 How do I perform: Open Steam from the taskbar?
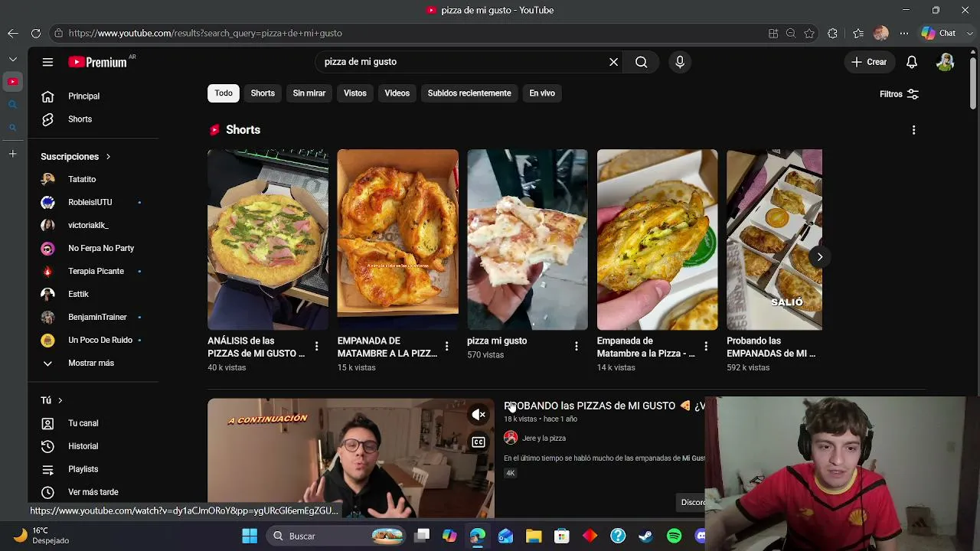645,536
